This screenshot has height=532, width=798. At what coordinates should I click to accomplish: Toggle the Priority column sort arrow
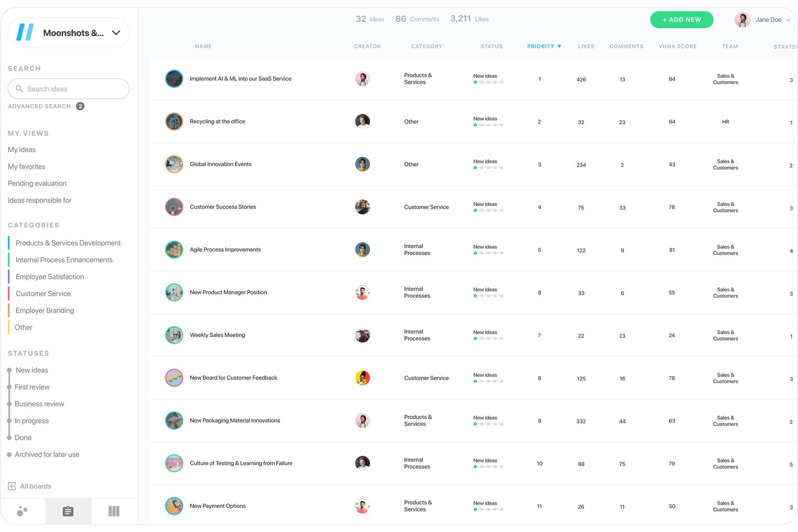point(559,46)
